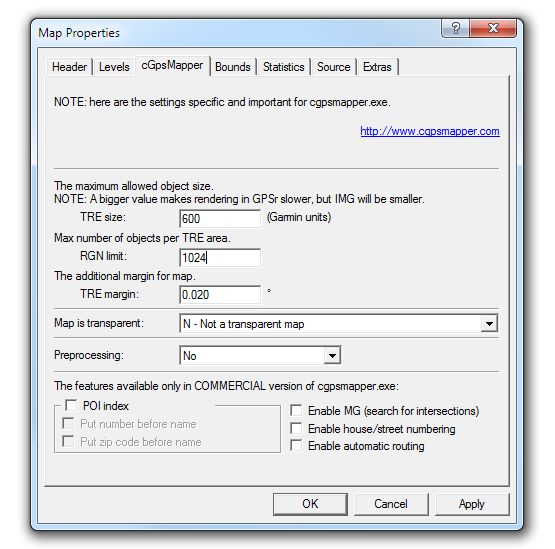Open the Source tab
Viewport: 555px width, 549px height.
coord(333,67)
